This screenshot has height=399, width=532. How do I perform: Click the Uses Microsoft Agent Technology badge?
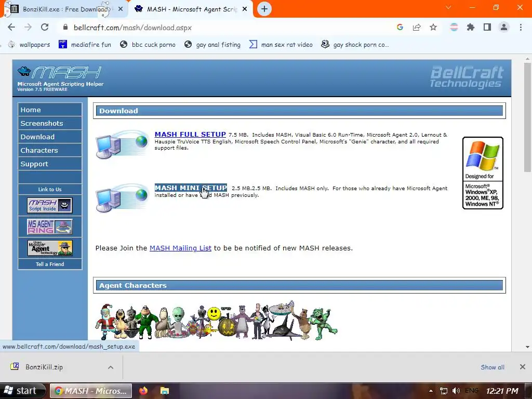[50, 248]
